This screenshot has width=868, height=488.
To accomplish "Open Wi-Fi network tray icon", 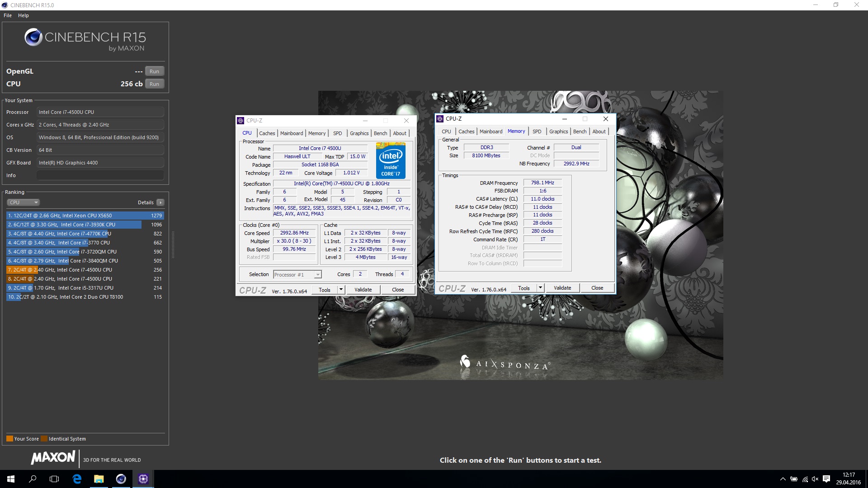I will click(805, 479).
